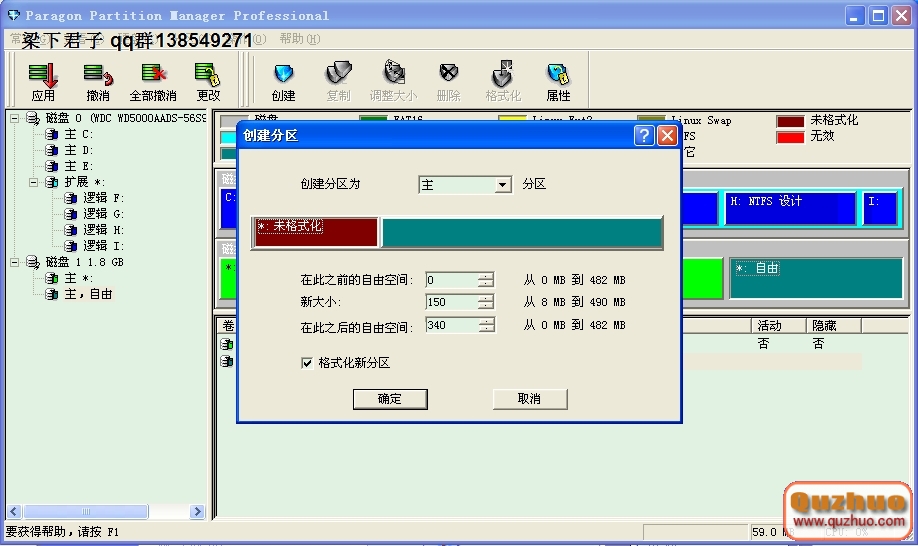Click the 取消 button
Viewport: 918px width, 546px height.
(x=529, y=399)
